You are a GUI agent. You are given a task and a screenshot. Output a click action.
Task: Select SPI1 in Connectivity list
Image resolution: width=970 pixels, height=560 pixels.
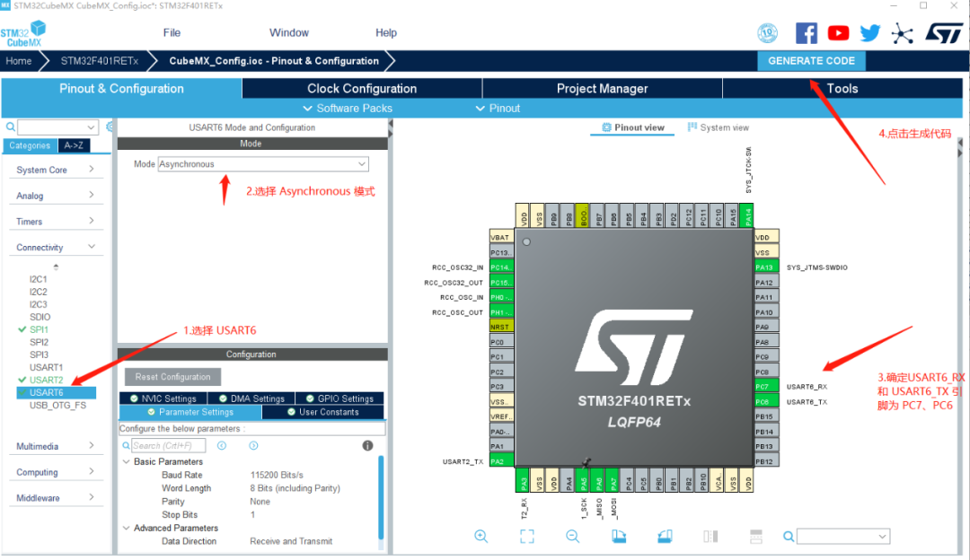click(x=39, y=329)
